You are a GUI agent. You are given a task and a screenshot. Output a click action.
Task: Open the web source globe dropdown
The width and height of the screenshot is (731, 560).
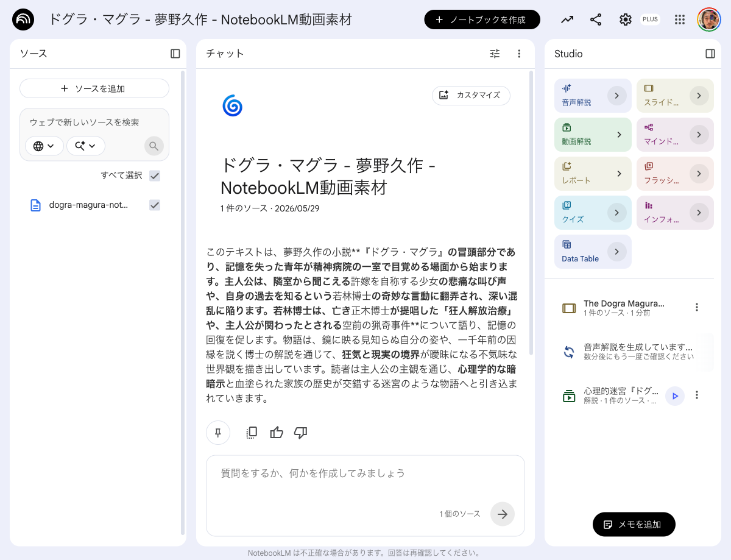[44, 146]
